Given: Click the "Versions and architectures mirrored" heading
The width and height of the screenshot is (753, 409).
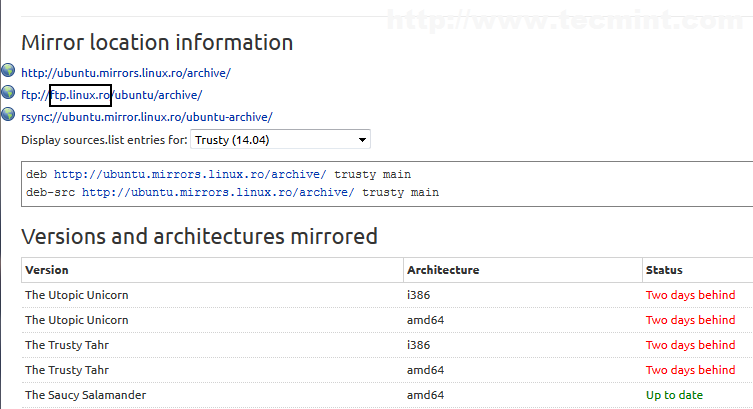Looking at the screenshot, I should tap(199, 237).
